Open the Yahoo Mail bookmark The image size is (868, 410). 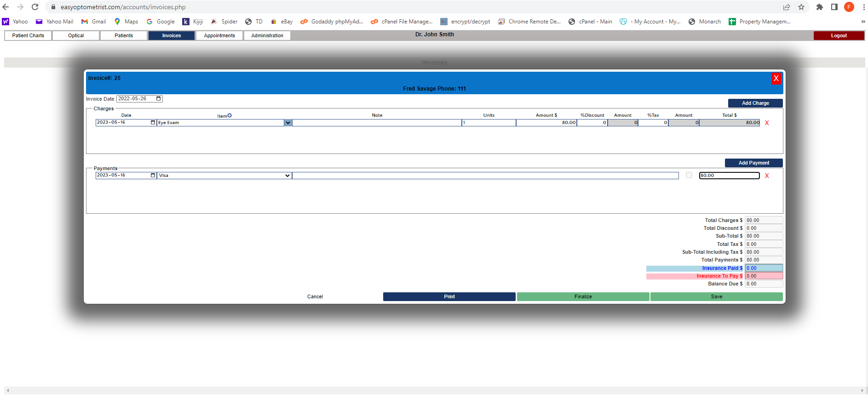point(55,22)
